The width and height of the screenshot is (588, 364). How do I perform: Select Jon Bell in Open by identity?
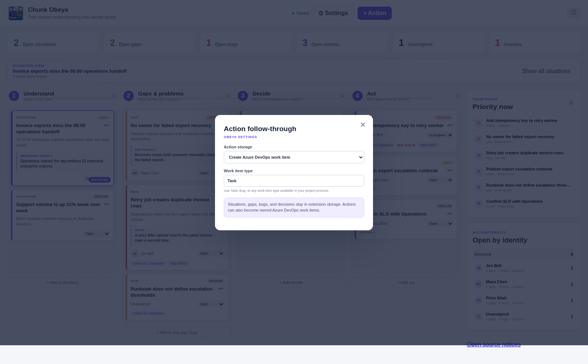524,268
